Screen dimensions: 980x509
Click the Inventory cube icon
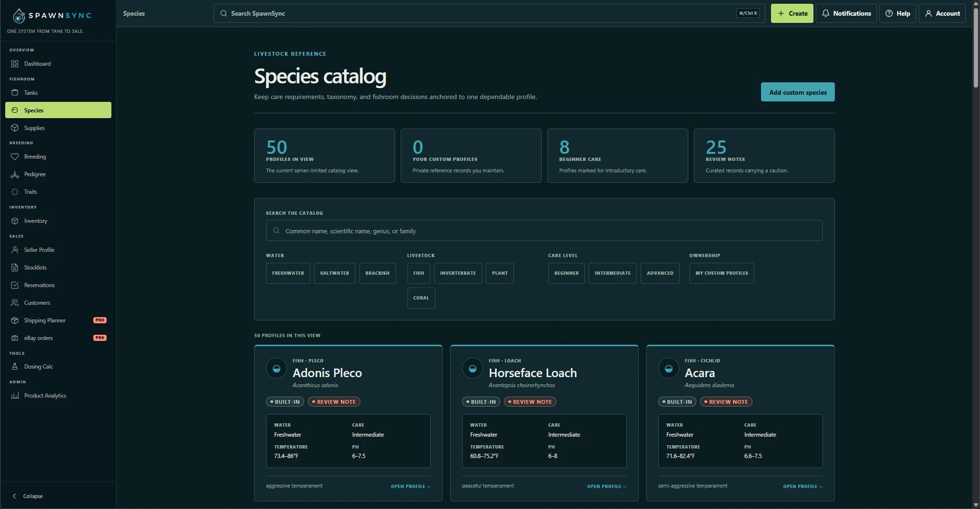click(x=15, y=221)
